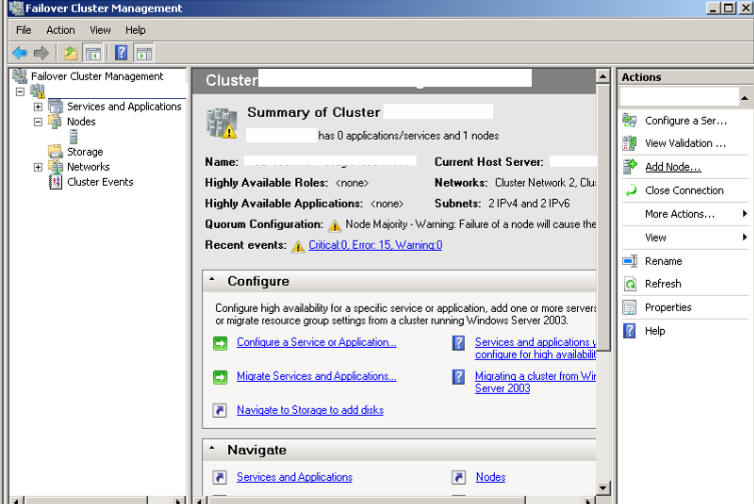This screenshot has height=504, width=754.
Task: Click the Up one level folder icon
Action: (71, 52)
